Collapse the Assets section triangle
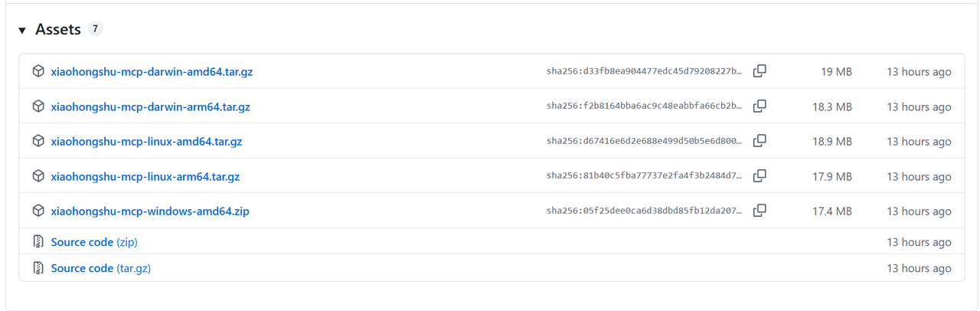 coord(22,31)
